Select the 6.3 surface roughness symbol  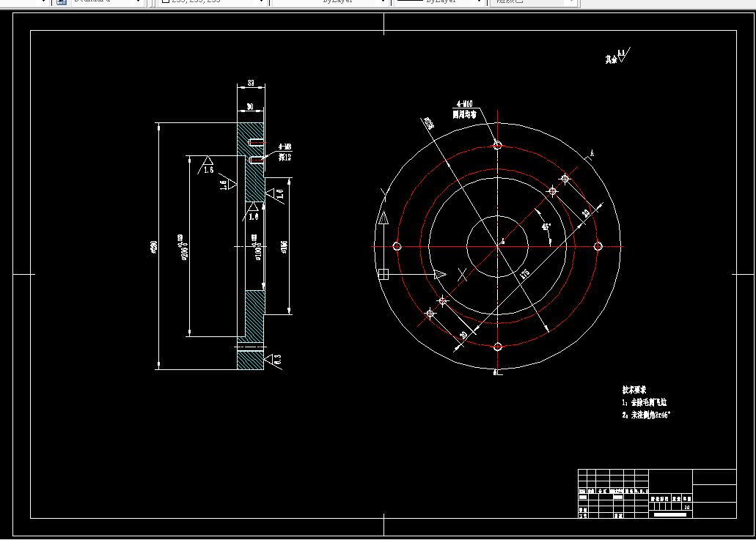pos(273,360)
